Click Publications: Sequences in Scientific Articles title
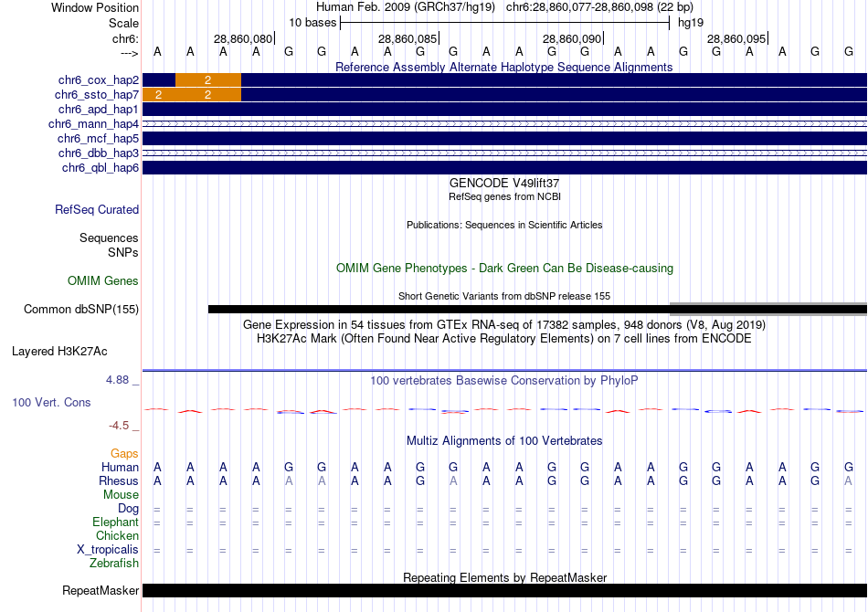 (x=504, y=226)
